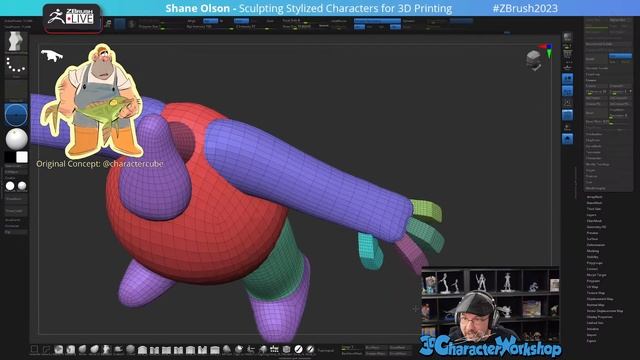
Task: Open the current tool thumbnail
Action: (x=16, y=41)
